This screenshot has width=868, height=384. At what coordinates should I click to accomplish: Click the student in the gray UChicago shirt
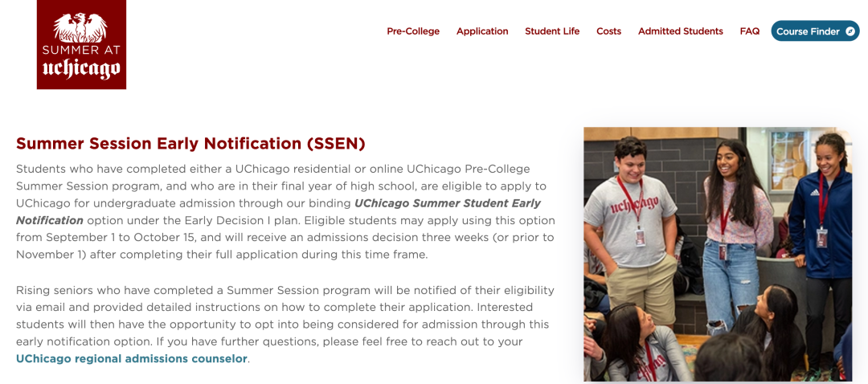[x=634, y=217]
